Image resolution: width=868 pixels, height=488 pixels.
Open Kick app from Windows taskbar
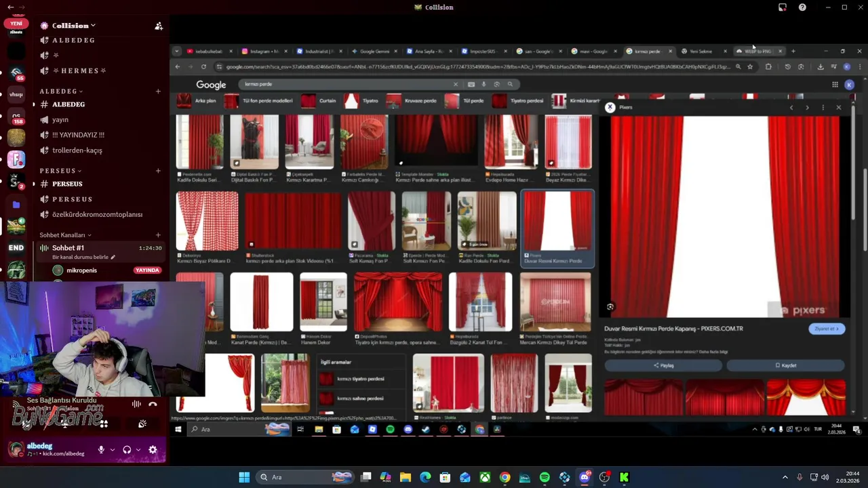coord(624,477)
